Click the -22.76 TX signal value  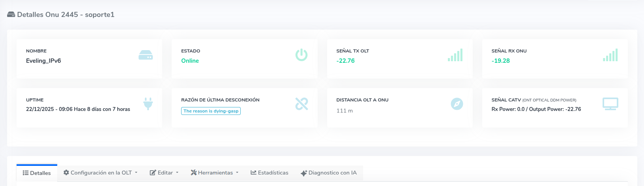point(345,61)
